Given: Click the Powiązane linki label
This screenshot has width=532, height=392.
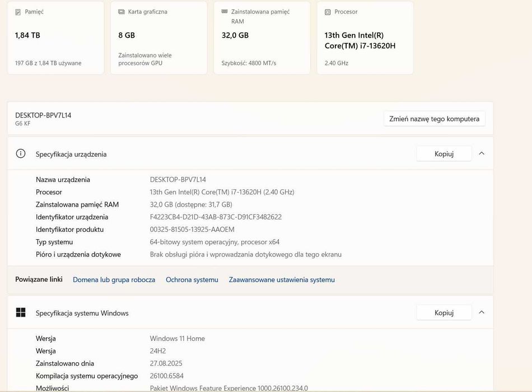Looking at the screenshot, I should pos(39,279).
